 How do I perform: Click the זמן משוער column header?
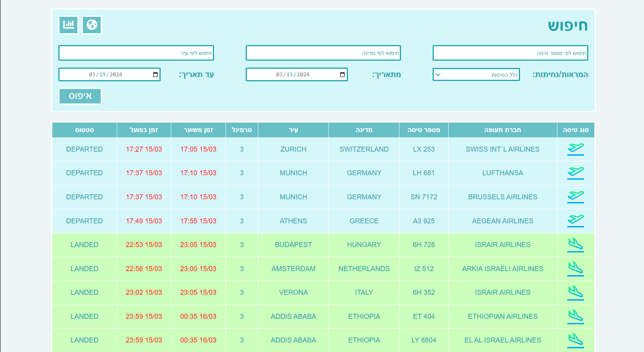(x=198, y=130)
